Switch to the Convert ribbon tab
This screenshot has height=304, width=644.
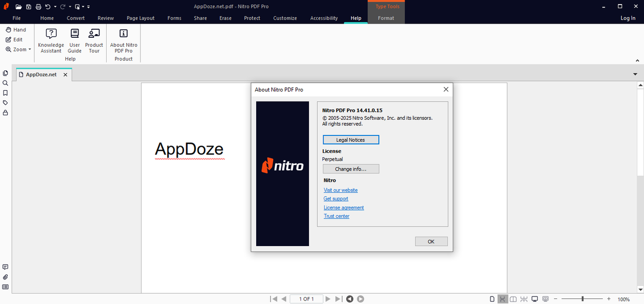point(75,18)
